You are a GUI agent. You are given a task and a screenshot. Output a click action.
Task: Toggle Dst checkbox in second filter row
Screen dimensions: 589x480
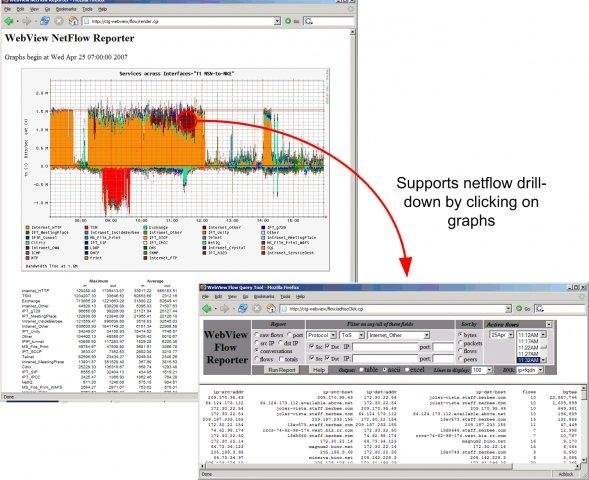click(328, 358)
